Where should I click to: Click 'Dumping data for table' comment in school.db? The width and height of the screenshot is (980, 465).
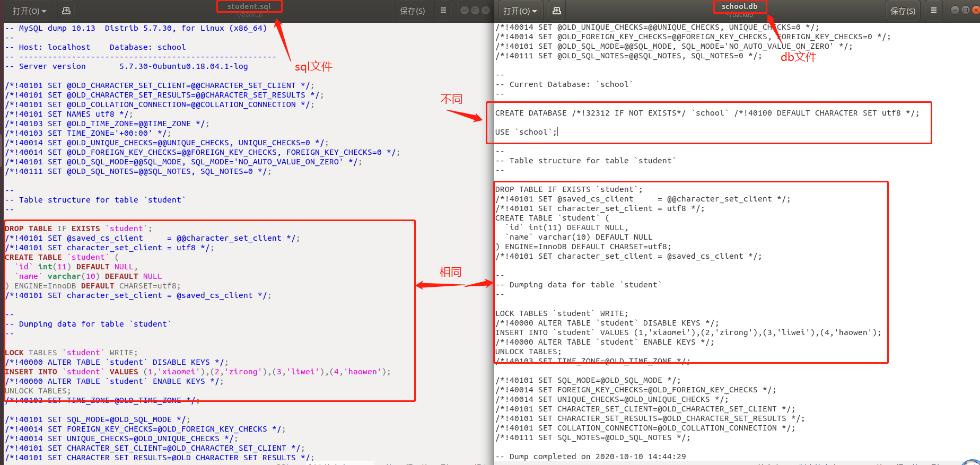tap(579, 285)
